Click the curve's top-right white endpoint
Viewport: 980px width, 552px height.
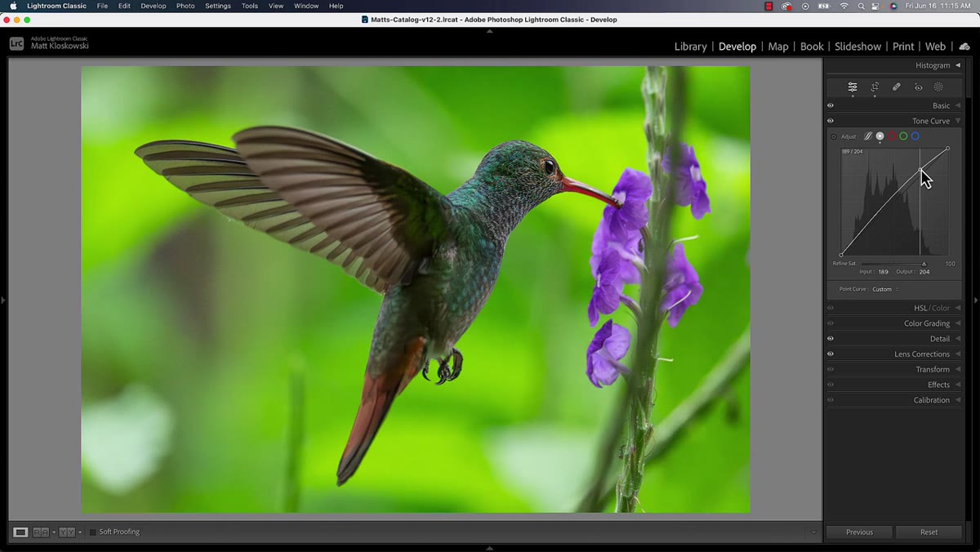point(947,149)
